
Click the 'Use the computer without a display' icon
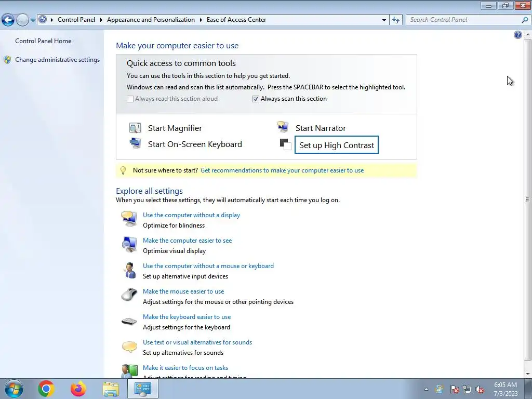pyautogui.click(x=129, y=219)
